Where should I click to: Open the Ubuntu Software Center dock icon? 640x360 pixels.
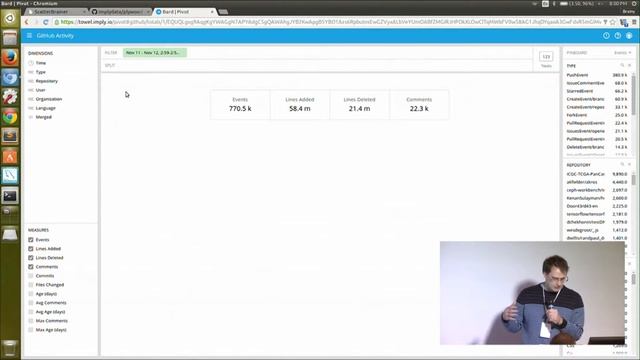[x=10, y=156]
